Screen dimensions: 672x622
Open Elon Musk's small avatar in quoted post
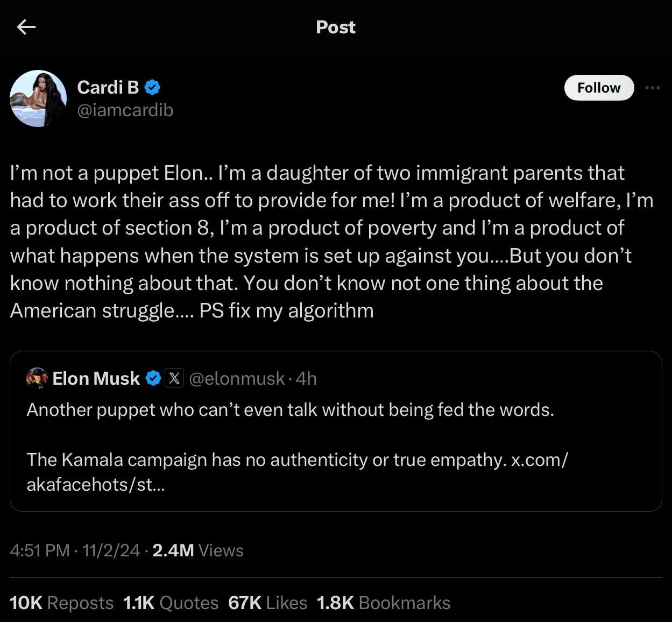pos(37,378)
